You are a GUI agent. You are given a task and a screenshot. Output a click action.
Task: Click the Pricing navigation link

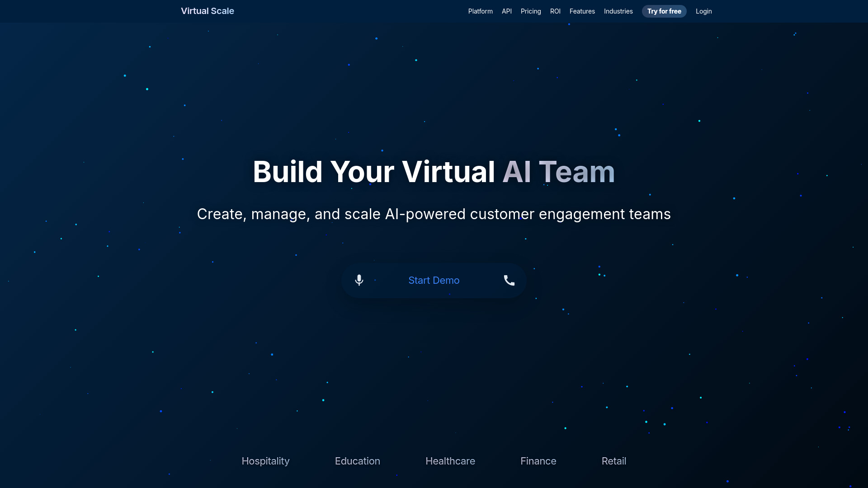pos(531,11)
